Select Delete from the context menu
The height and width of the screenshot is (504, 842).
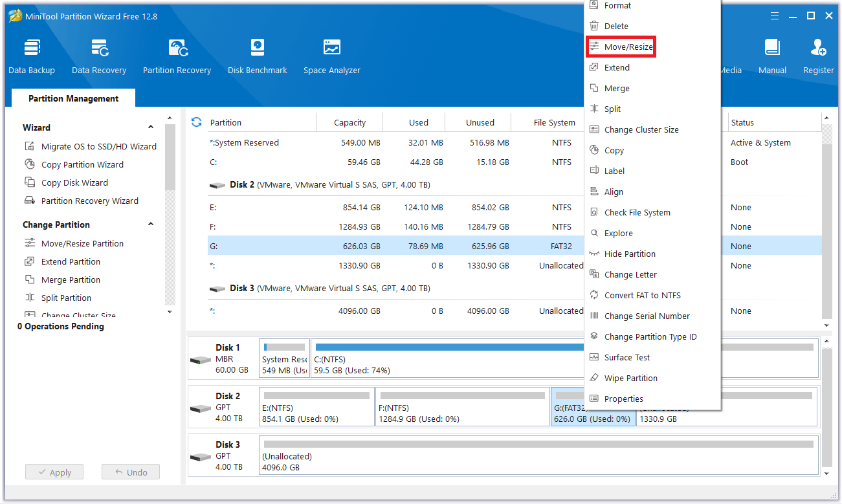(x=652, y=26)
